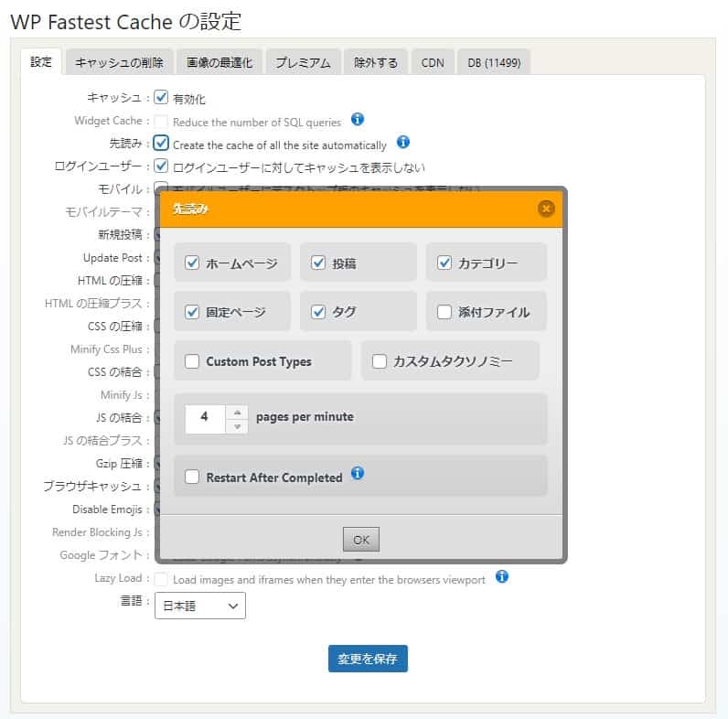Click the 変更を保存 save button

coord(368,659)
